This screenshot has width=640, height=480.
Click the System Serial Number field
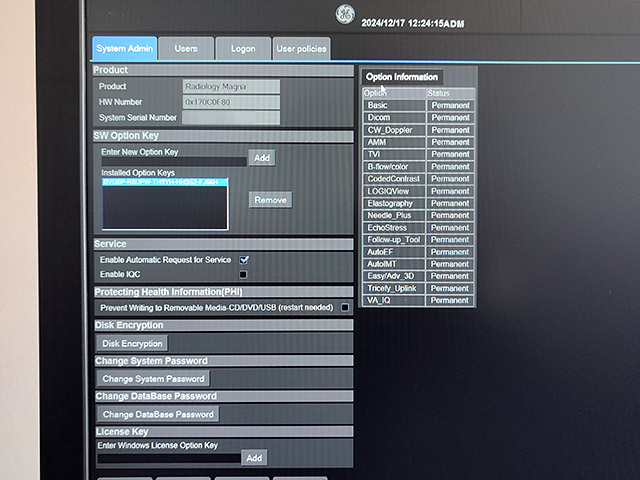[231, 118]
